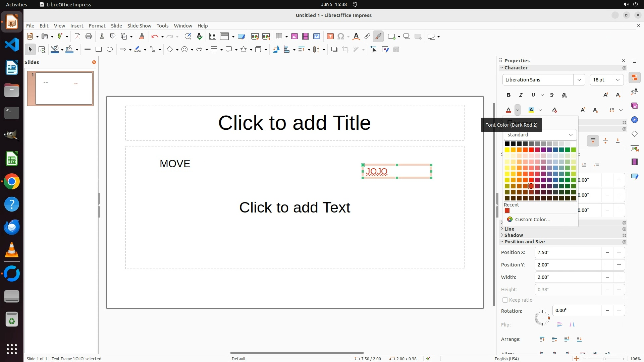Select the slide 1 thumbnail

tap(64, 88)
